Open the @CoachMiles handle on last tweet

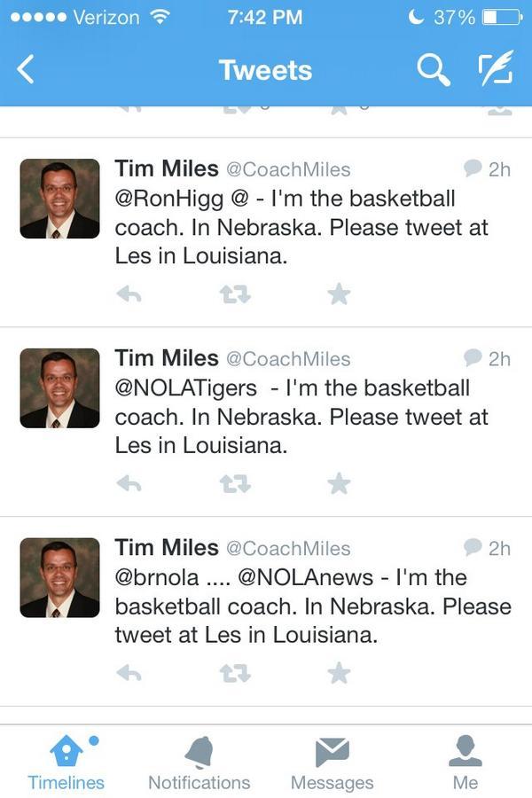pos(288,549)
